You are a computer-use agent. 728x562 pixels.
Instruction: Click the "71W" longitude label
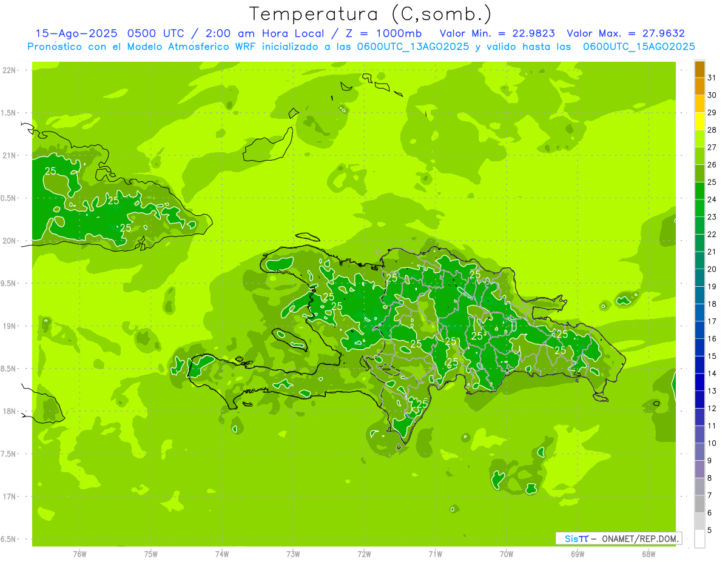click(435, 555)
